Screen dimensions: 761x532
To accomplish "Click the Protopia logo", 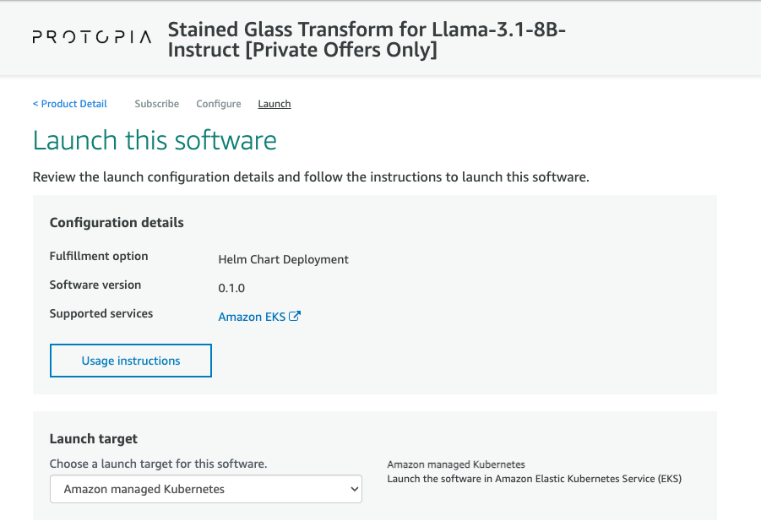I will point(91,37).
